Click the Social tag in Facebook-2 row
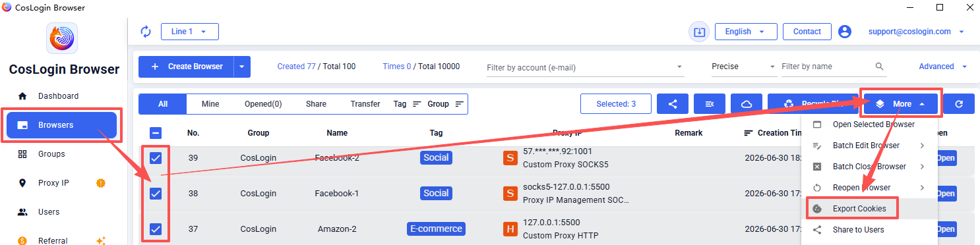 point(436,158)
